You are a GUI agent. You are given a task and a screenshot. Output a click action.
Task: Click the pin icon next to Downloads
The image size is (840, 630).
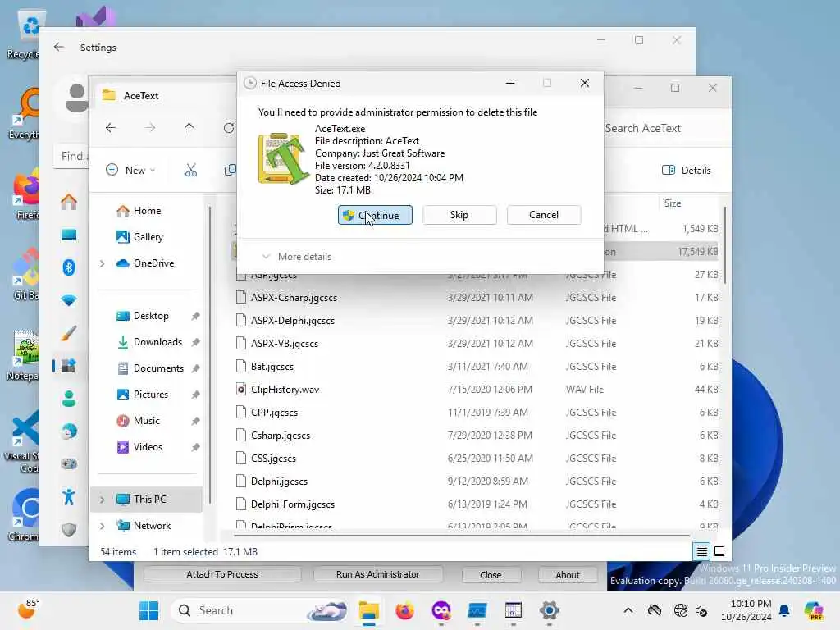tap(195, 342)
